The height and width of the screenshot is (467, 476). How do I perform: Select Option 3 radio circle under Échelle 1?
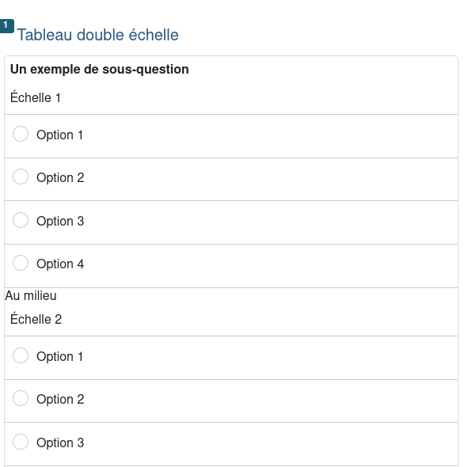coord(21,220)
